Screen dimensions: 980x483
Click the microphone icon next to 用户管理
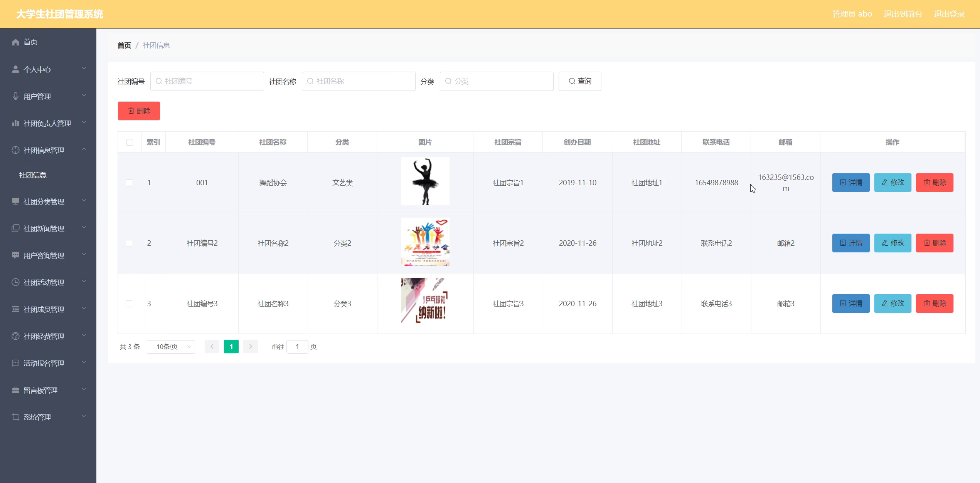point(15,96)
